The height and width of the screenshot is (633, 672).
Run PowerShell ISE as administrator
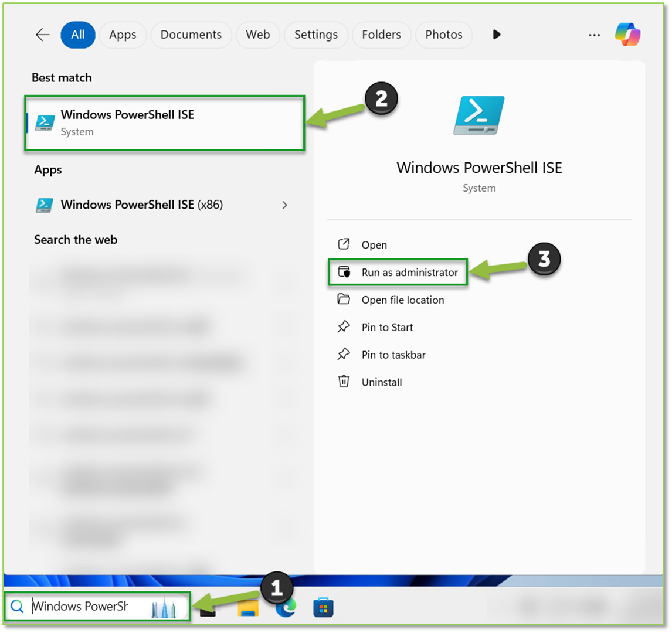[409, 273]
